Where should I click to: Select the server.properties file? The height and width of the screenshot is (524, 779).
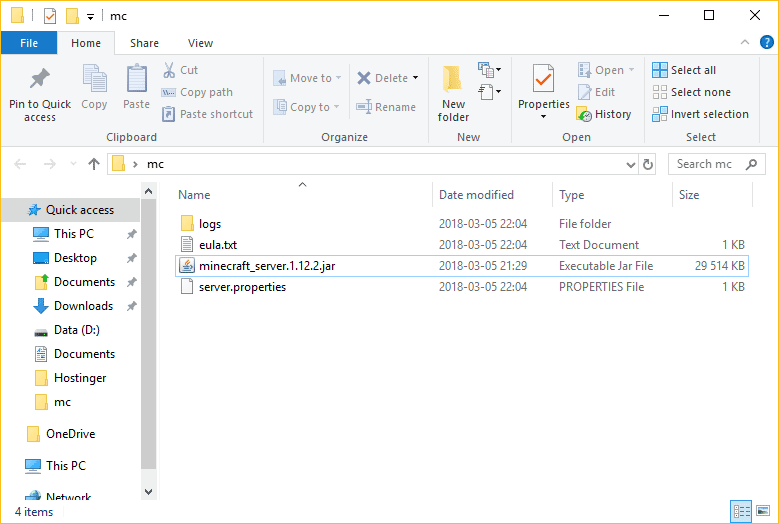[x=462, y=287]
